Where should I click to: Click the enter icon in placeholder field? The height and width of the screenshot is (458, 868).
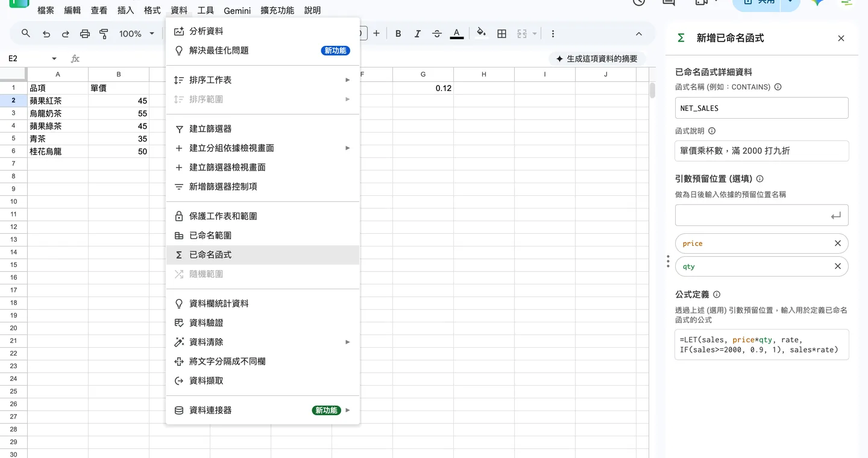tap(835, 216)
